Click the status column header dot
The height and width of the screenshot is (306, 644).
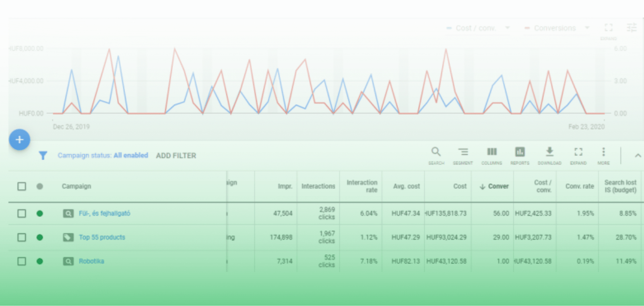coord(39,186)
